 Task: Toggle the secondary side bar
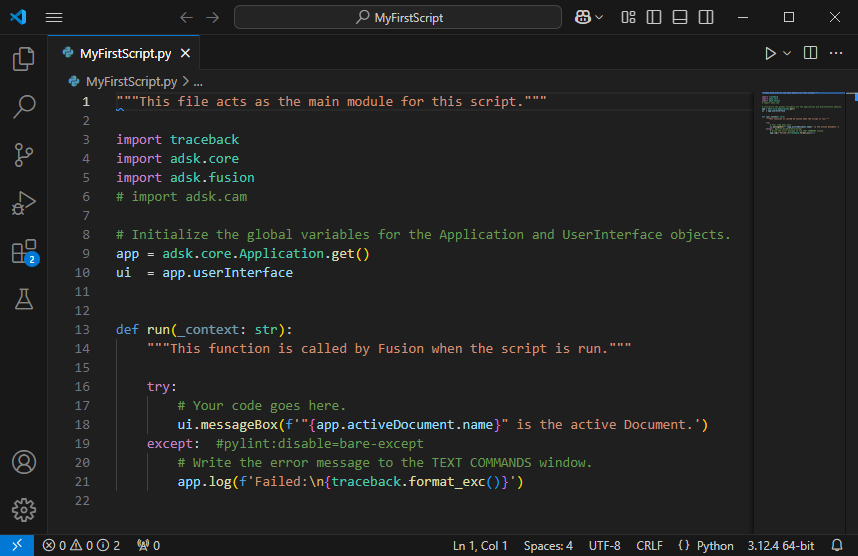click(x=706, y=18)
